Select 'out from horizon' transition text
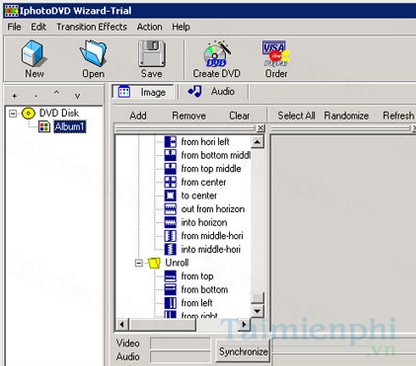416x366 pixels. point(213,209)
